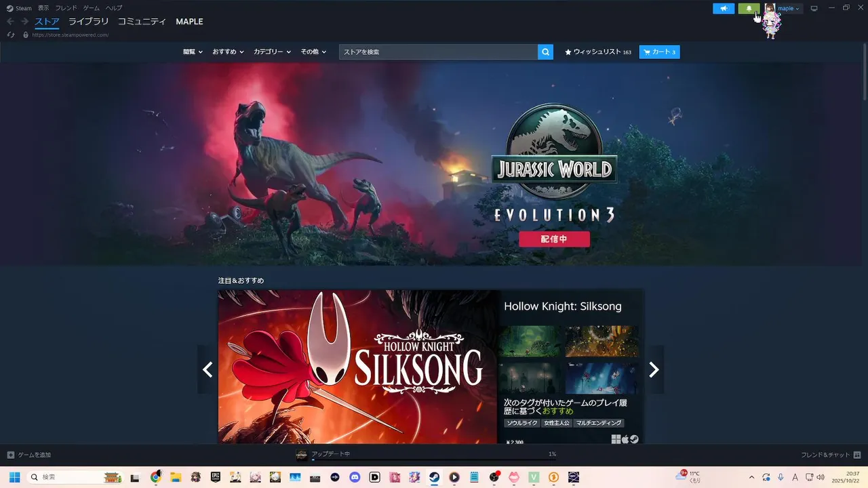Show previous featured game with left arrow
This screenshot has height=488, width=868.
(208, 369)
